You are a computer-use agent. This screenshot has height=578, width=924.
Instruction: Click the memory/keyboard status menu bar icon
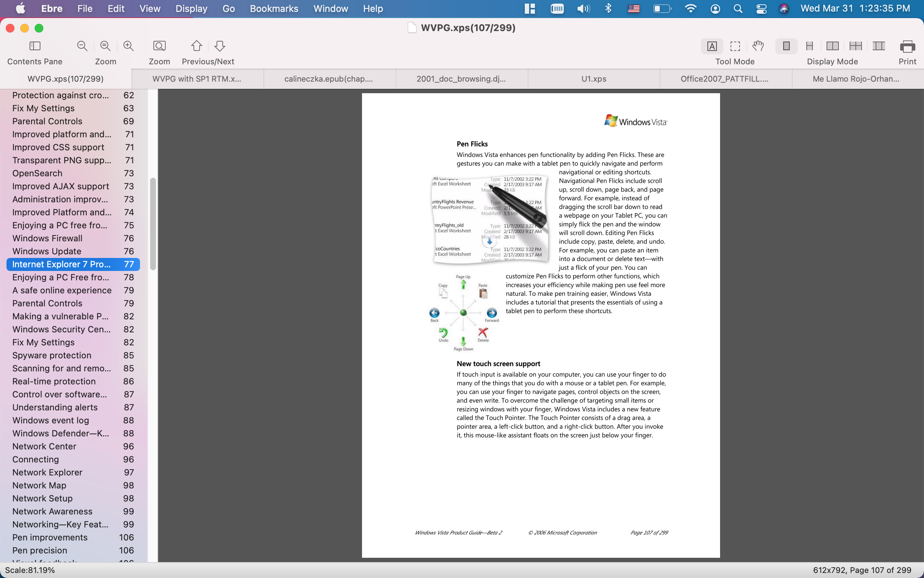point(557,8)
